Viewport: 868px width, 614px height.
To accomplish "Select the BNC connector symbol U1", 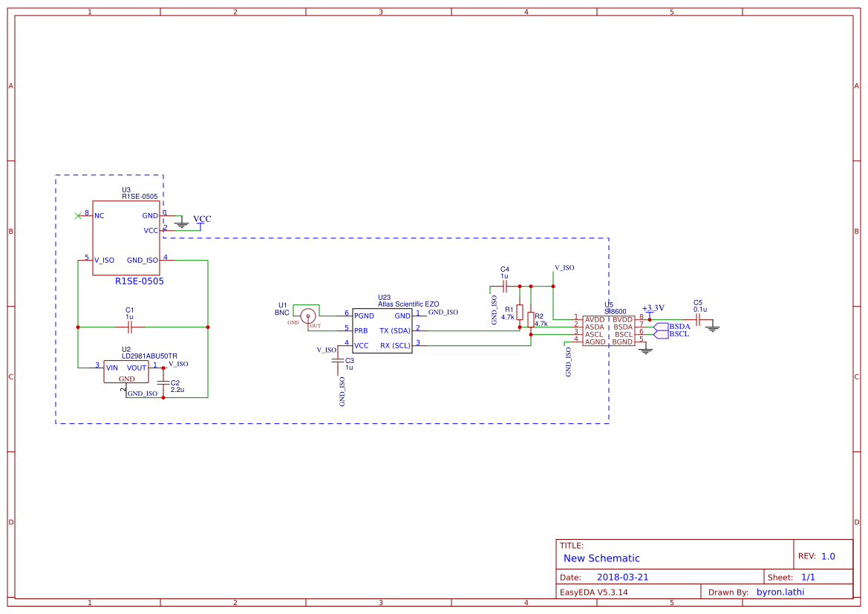I will [x=308, y=314].
